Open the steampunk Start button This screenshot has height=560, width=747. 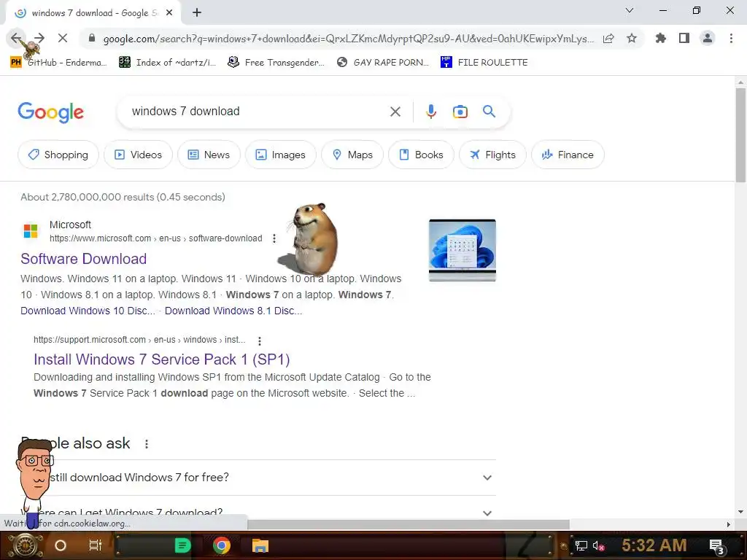pos(25,545)
